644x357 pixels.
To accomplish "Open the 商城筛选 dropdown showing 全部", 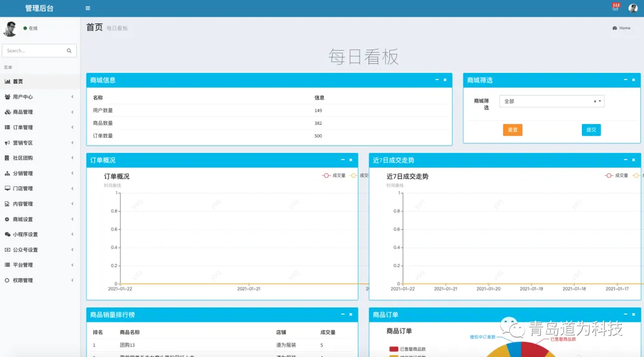I will pos(552,101).
